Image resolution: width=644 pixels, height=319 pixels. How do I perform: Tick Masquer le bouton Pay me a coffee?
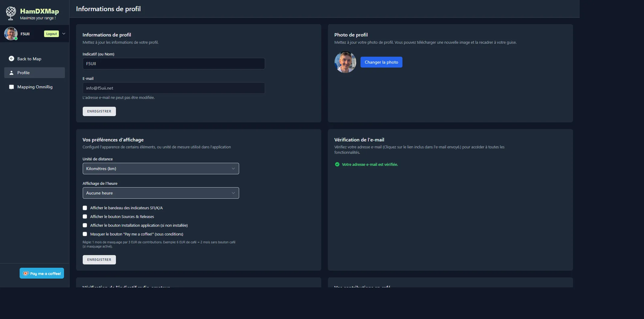(x=85, y=234)
